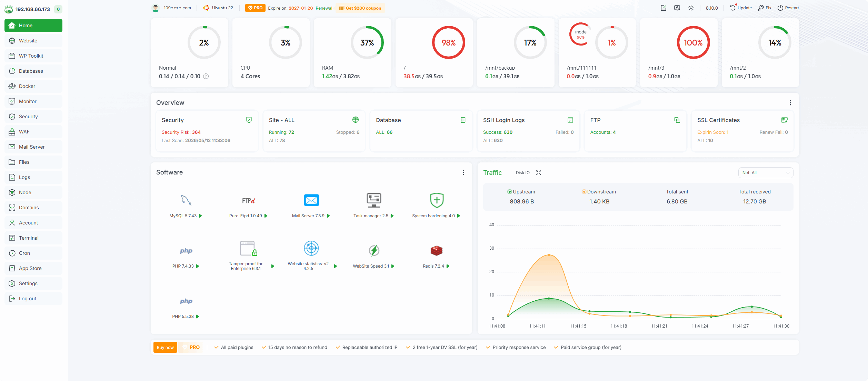
Task: Open the Website statistics-v2 icon
Action: point(311,248)
